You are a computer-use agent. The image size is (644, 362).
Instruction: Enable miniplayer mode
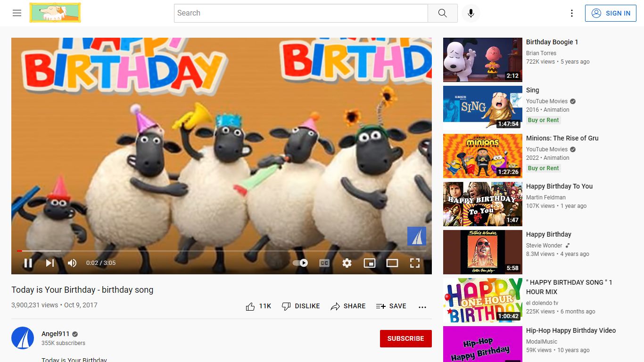pyautogui.click(x=370, y=263)
